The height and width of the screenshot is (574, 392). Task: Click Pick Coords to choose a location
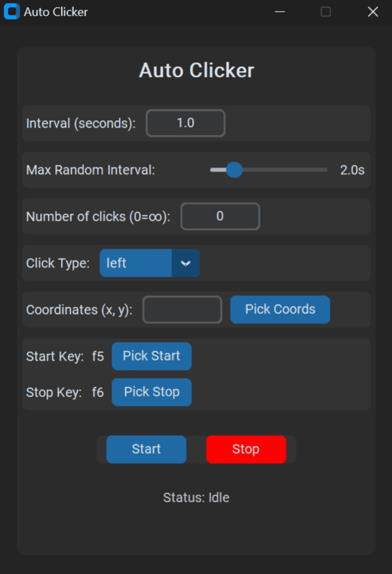pos(280,309)
